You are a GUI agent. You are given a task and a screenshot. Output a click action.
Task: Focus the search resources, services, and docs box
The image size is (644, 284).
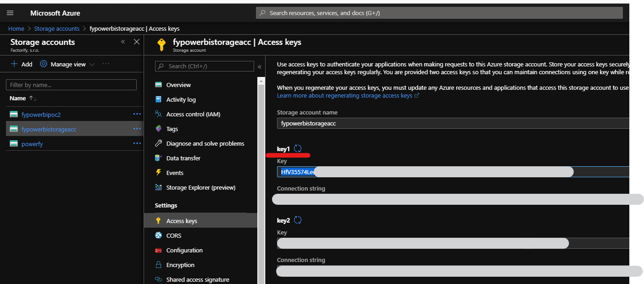439,13
